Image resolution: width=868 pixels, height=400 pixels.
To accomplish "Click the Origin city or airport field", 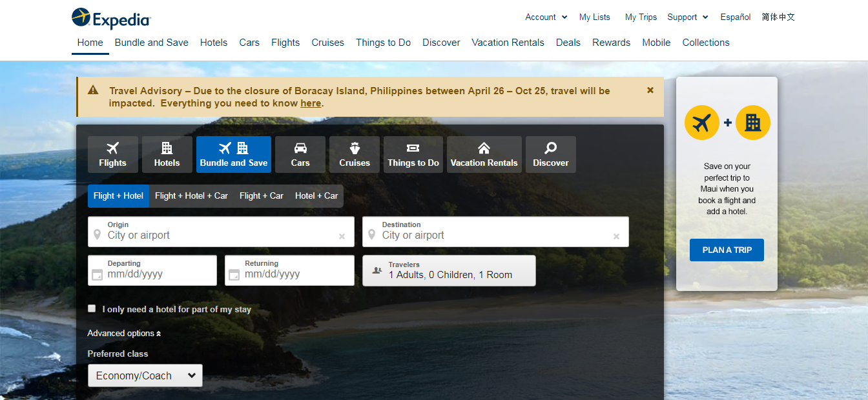I will 221,232.
